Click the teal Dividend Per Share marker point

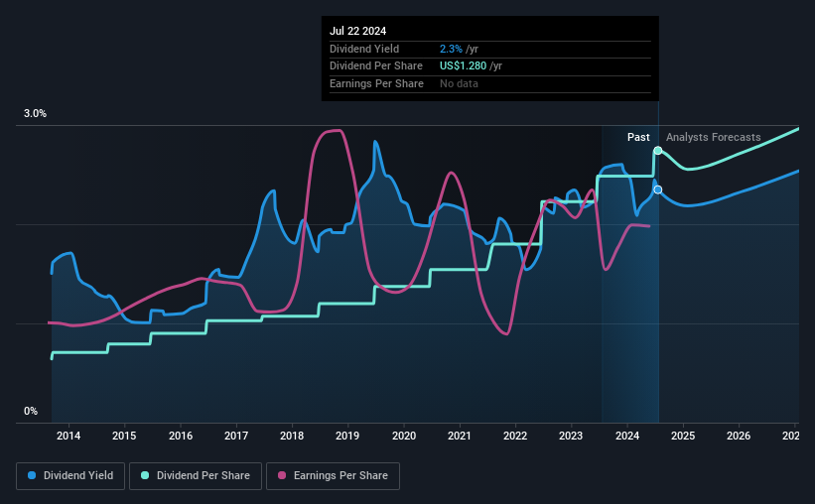pyautogui.click(x=658, y=151)
